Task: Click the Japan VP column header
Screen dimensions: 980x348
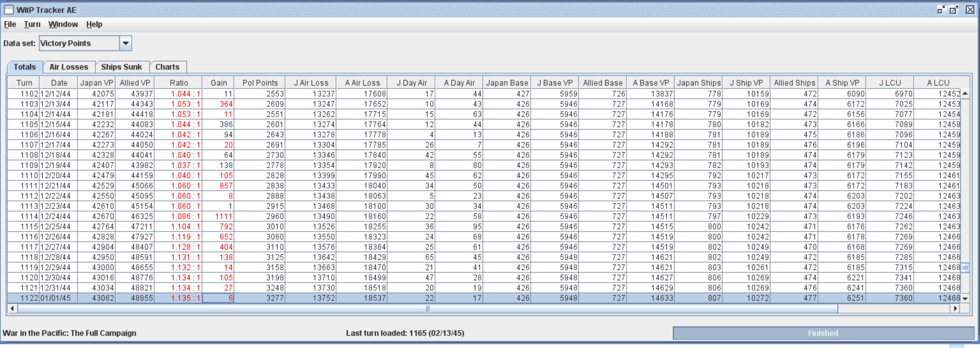Action: click(x=96, y=83)
